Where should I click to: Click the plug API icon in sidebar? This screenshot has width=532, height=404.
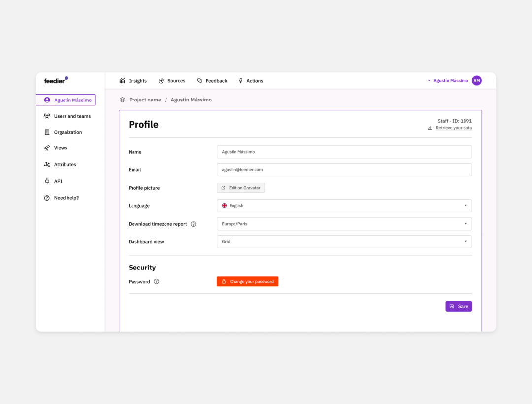pyautogui.click(x=47, y=181)
